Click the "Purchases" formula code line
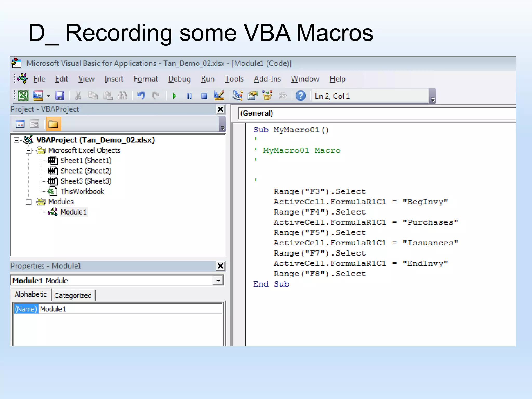532x399 pixels. point(366,222)
